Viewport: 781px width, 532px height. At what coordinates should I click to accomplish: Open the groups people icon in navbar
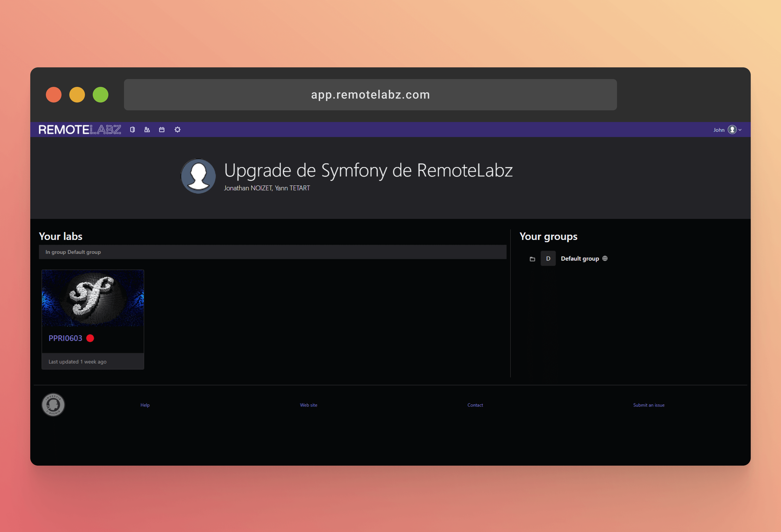pos(147,130)
